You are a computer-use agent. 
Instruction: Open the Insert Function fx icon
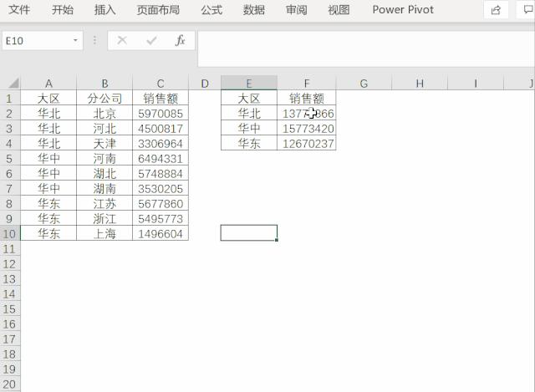point(181,41)
